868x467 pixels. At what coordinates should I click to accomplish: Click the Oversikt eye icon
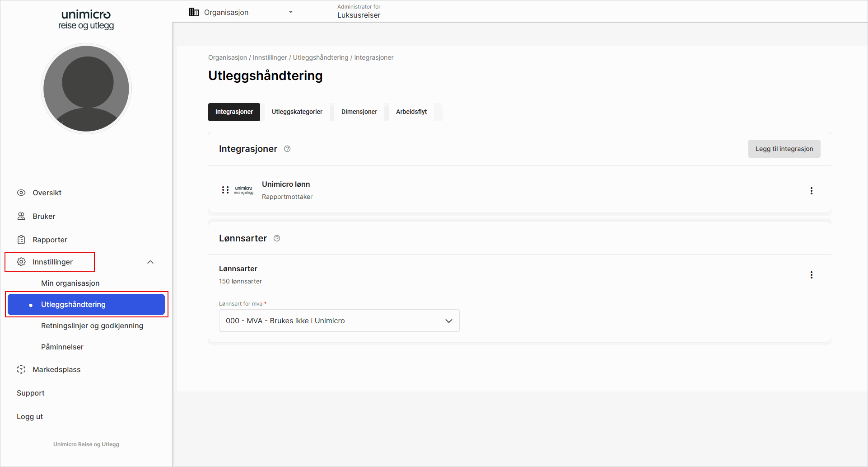21,193
